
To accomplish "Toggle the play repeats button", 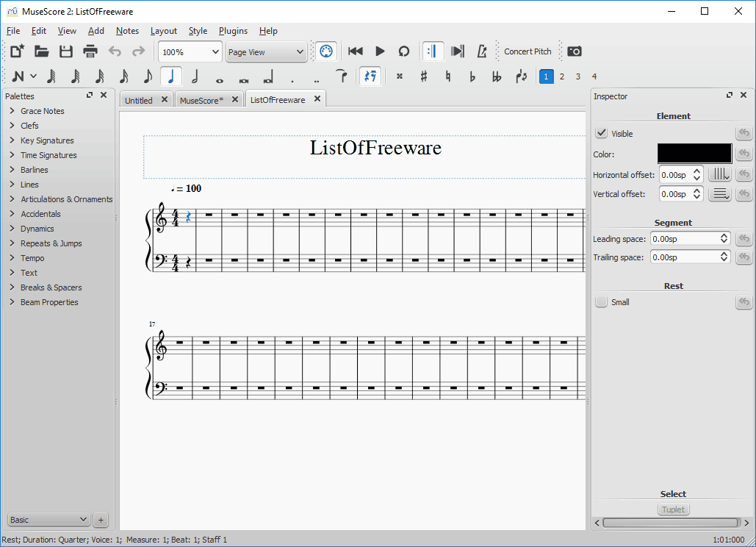I will point(433,51).
